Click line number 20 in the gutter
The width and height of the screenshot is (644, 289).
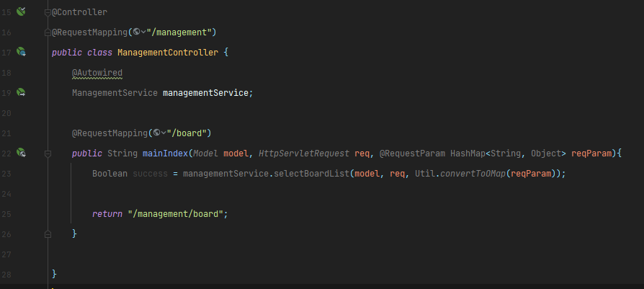tap(6, 113)
